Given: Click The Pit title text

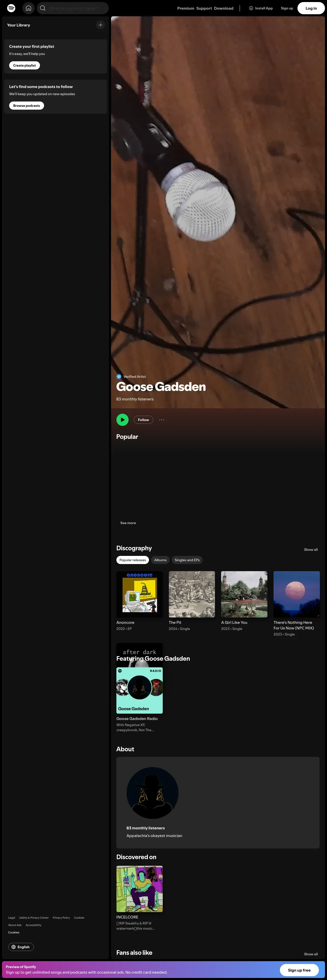Looking at the screenshot, I should [x=175, y=622].
